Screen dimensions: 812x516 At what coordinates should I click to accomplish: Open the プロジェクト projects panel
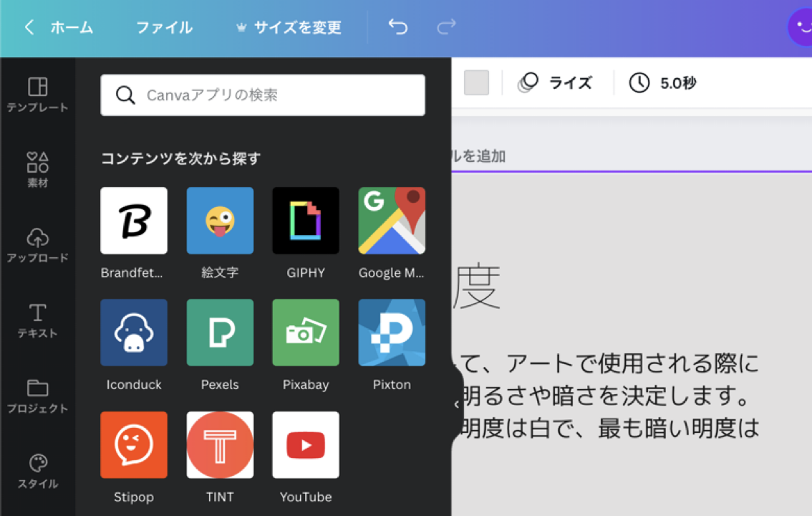38,396
